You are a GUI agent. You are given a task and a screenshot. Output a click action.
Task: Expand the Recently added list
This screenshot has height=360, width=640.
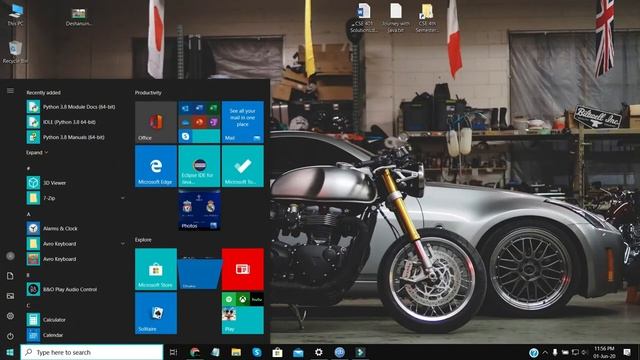pyautogui.click(x=37, y=152)
